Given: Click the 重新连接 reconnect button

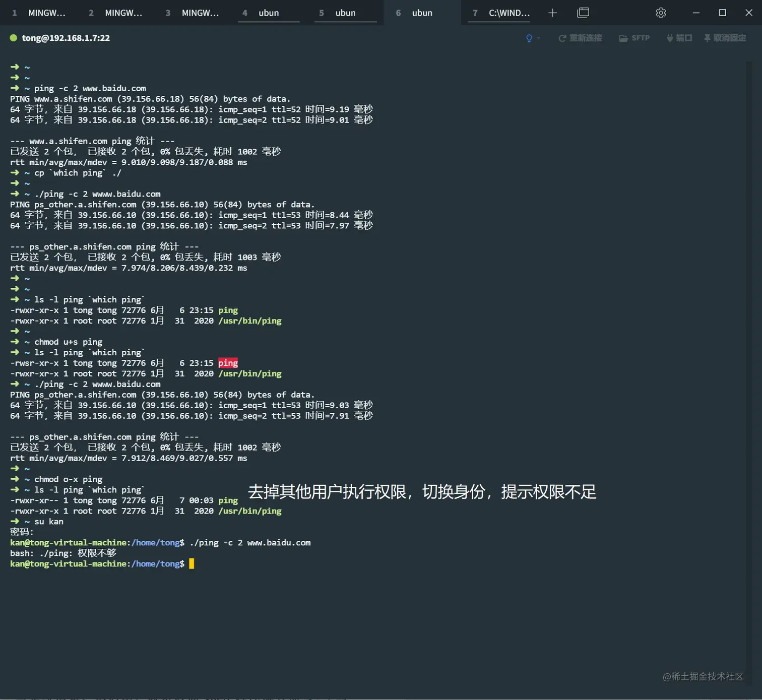Looking at the screenshot, I should point(580,38).
